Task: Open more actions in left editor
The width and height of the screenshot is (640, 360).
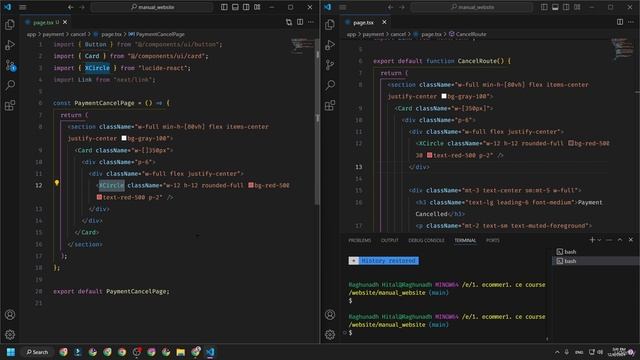Action: pyautogui.click(x=311, y=22)
